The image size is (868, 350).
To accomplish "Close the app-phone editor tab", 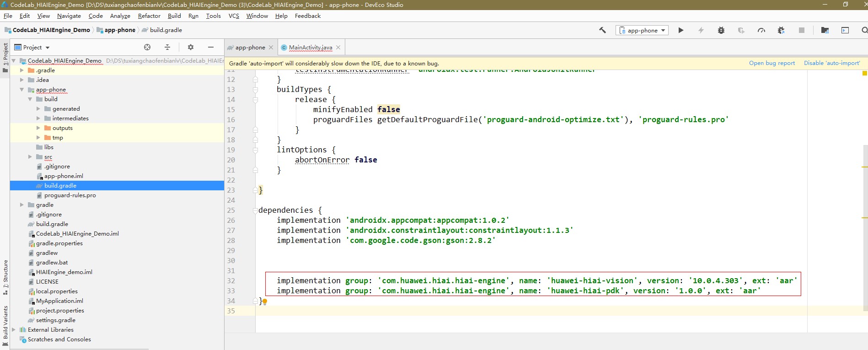I will [x=271, y=48].
